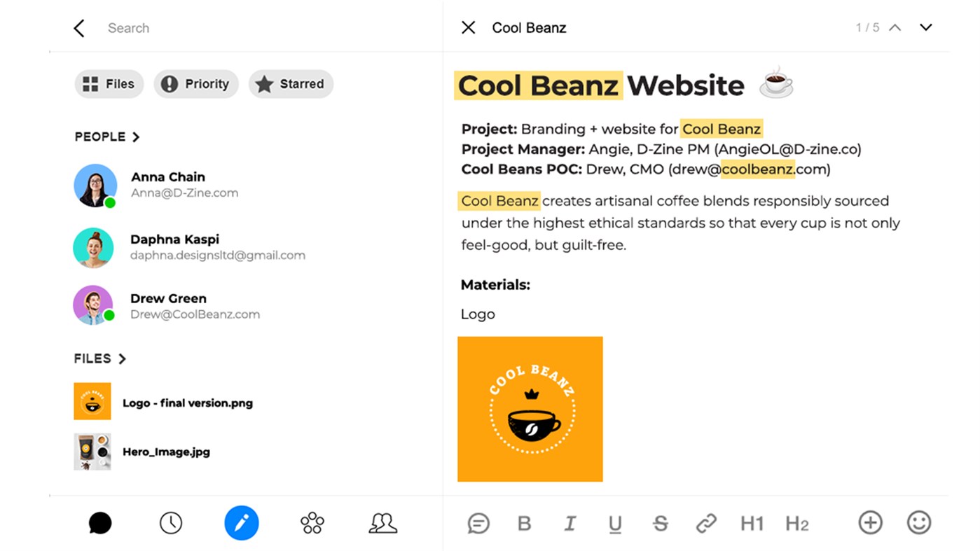This screenshot has height=551, width=980.
Task: Open the contacts people icon
Action: 382,523
